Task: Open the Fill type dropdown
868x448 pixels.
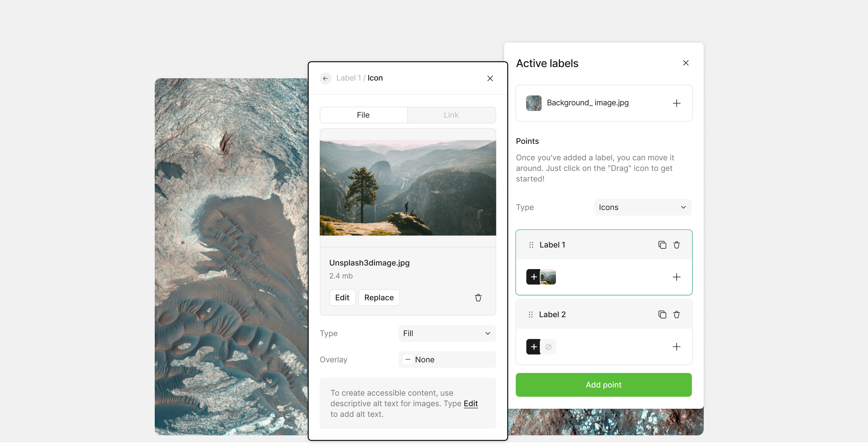Action: [x=447, y=333]
